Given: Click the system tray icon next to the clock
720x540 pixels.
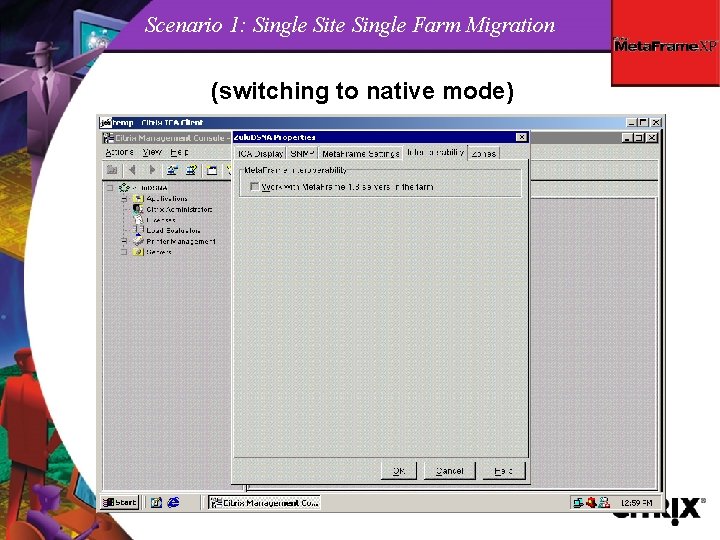Looking at the screenshot, I should [604, 503].
